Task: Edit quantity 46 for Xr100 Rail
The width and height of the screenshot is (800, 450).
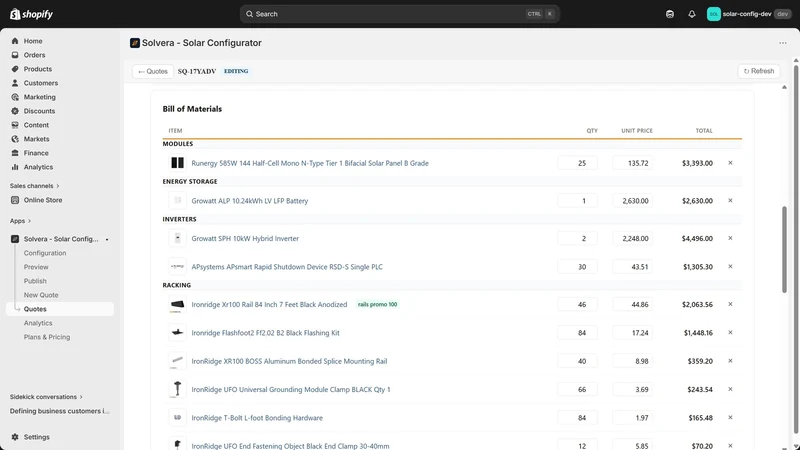Action: 578,305
